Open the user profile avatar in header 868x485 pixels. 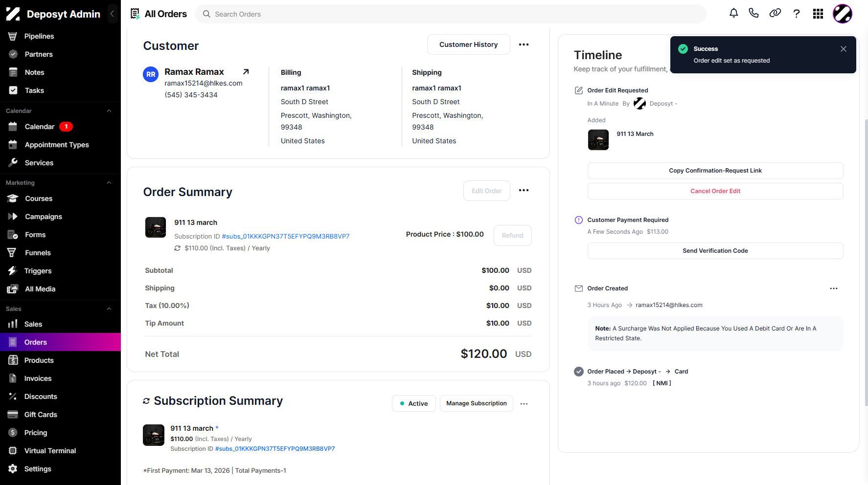point(843,14)
